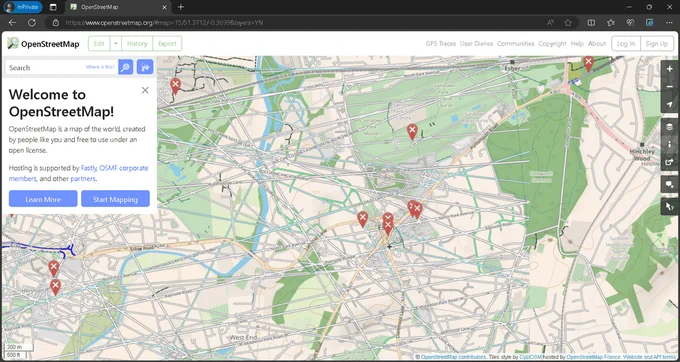Click the Learn More button
This screenshot has height=362, width=680.
pyautogui.click(x=43, y=199)
